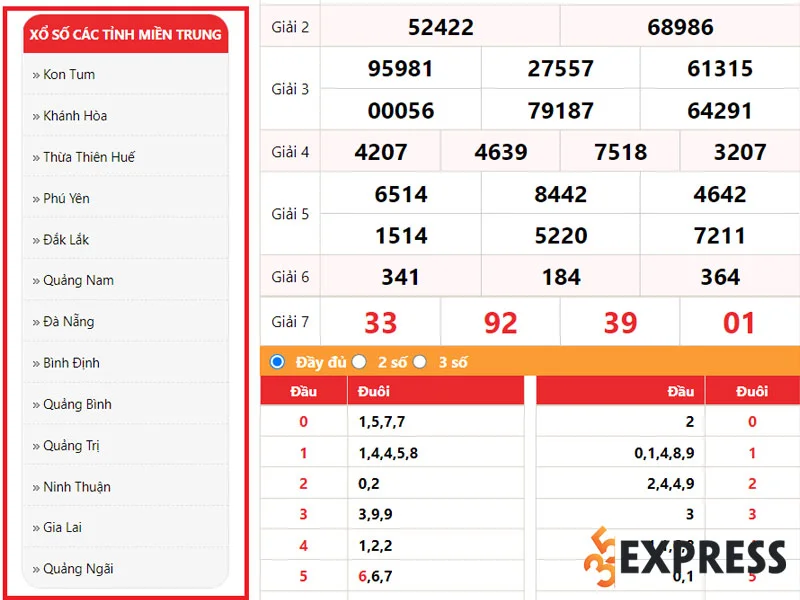Viewport: 800px width, 600px height.
Task: Click the tail values 3,9,9
Action: tap(375, 514)
